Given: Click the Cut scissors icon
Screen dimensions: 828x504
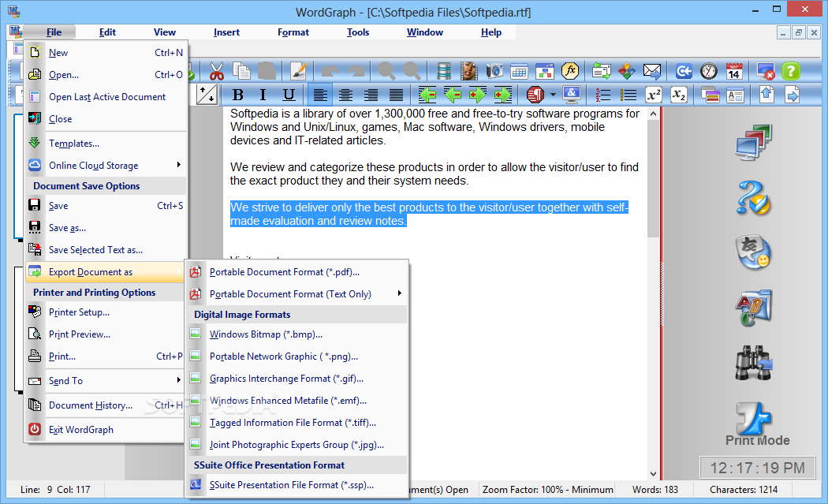Looking at the screenshot, I should tap(217, 71).
